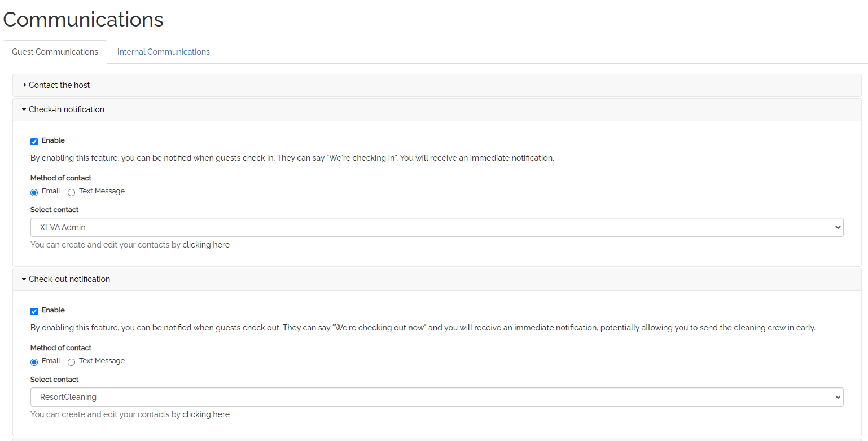Select Email radio for Check-out notification

click(x=34, y=362)
